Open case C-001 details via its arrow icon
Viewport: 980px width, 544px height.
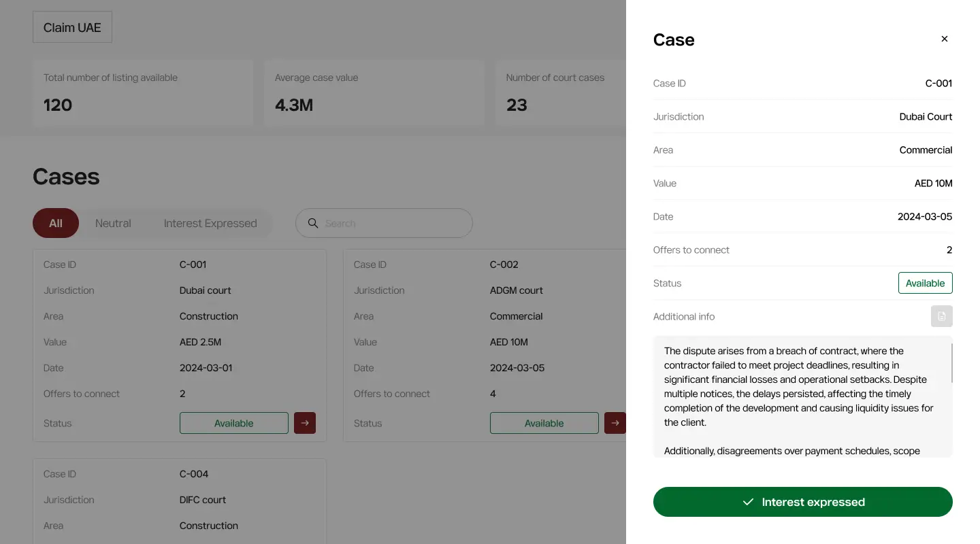304,422
